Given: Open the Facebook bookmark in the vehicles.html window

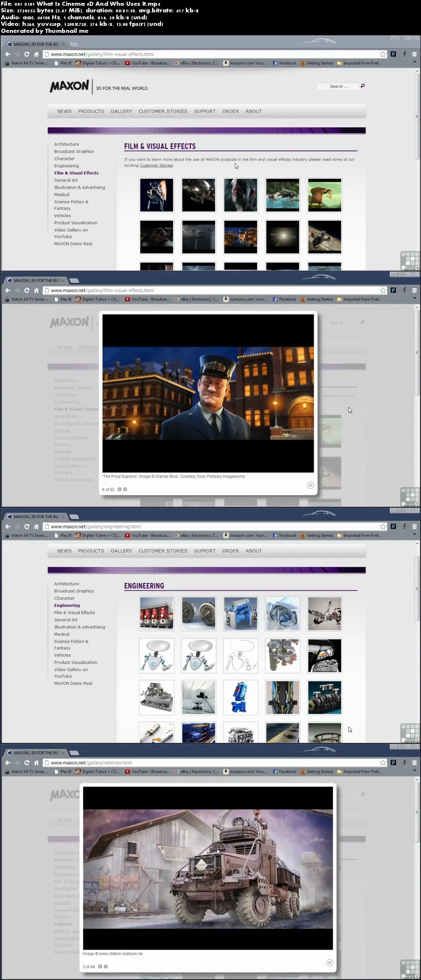Looking at the screenshot, I should [x=285, y=771].
